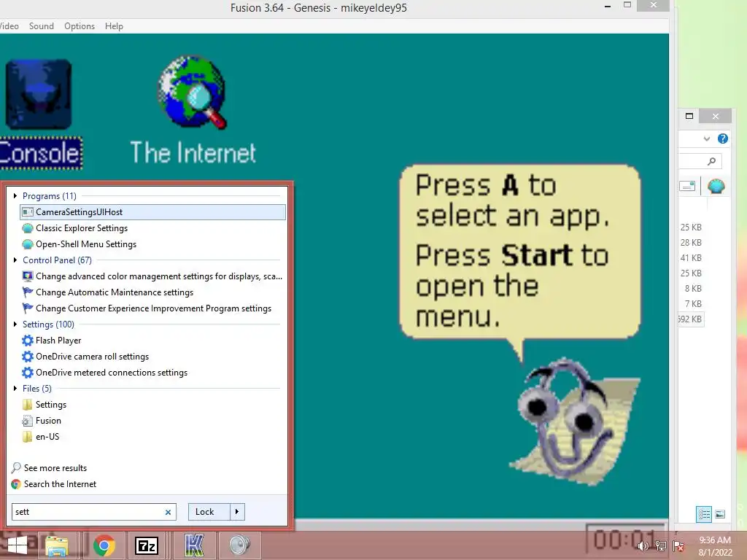
Task: Select The Internet globe icon
Action: [193, 93]
